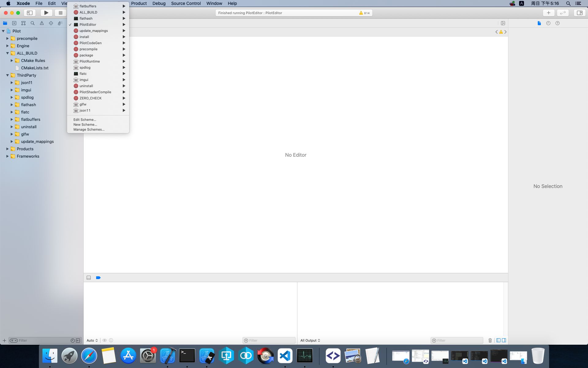The image size is (588, 368).
Task: Collapse the ALL_BUILD folder
Action: tap(8, 53)
